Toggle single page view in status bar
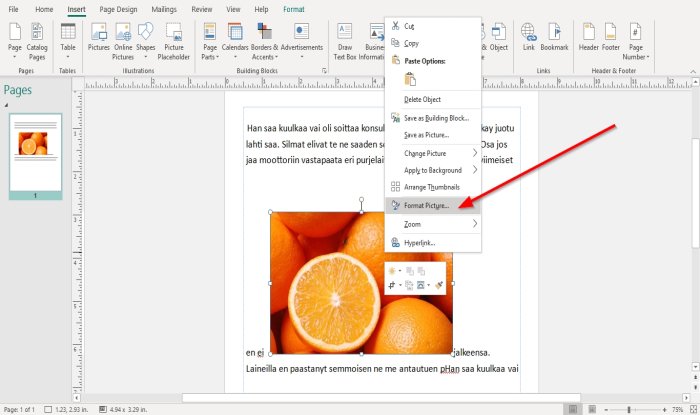This screenshot has height=415, width=700. [x=573, y=409]
